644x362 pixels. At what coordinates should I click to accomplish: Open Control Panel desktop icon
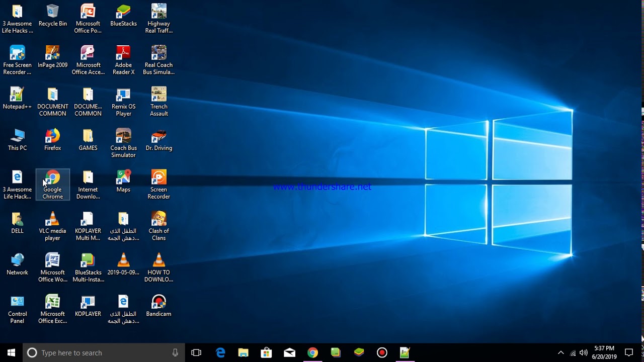(x=17, y=309)
